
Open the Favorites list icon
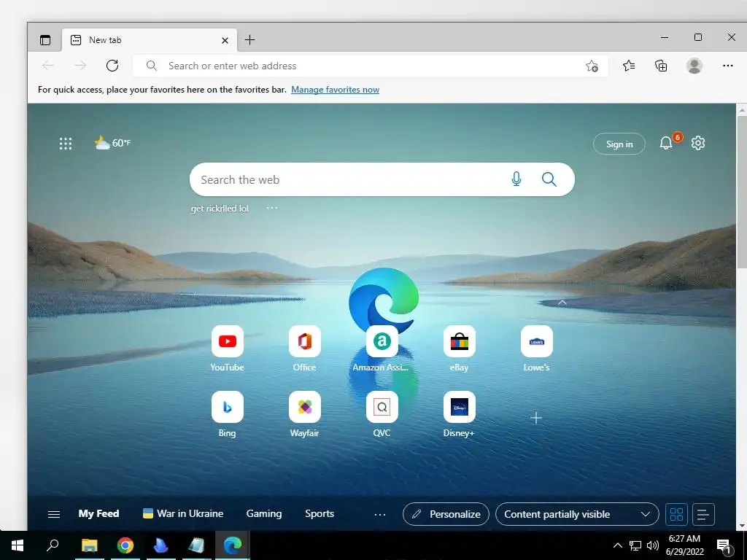click(629, 66)
